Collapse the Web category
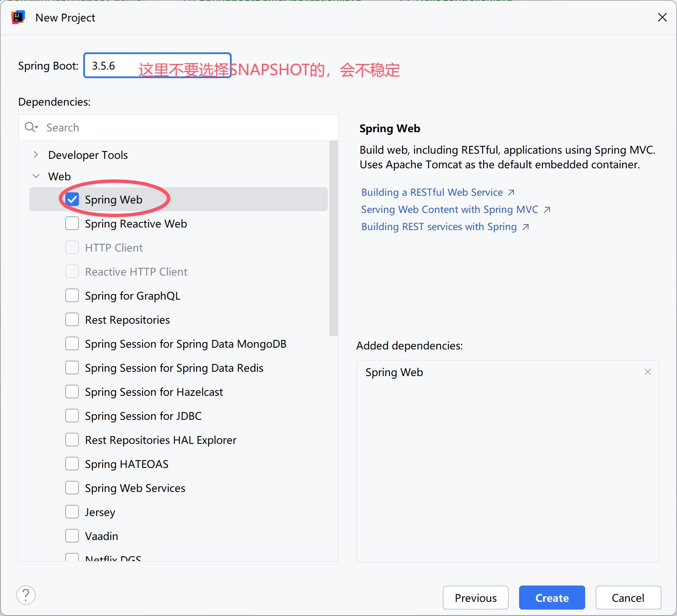The image size is (677, 616). pos(36,176)
